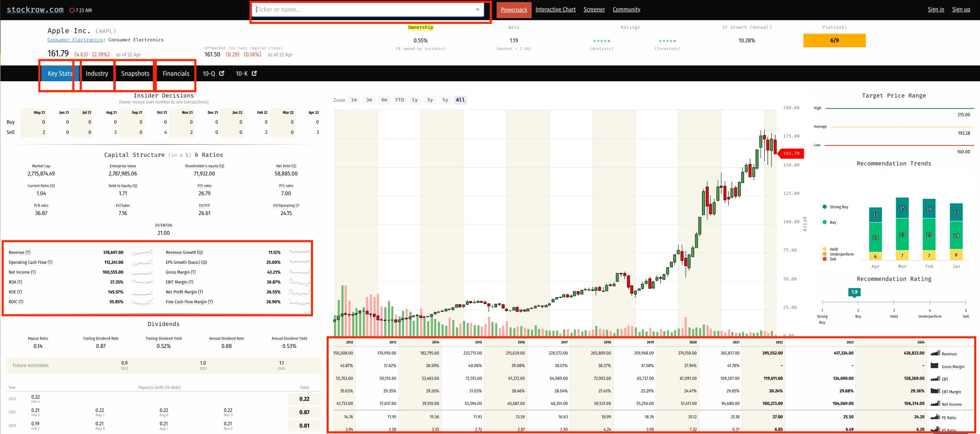Click the Gross Margin chart icon
This screenshot has width=980, height=434.
(934, 367)
